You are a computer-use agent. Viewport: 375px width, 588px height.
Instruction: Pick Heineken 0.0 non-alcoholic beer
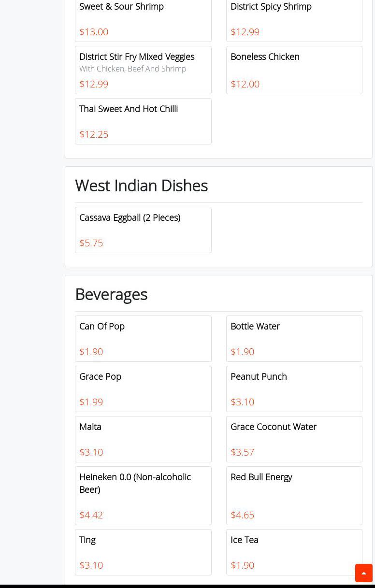coord(143,495)
